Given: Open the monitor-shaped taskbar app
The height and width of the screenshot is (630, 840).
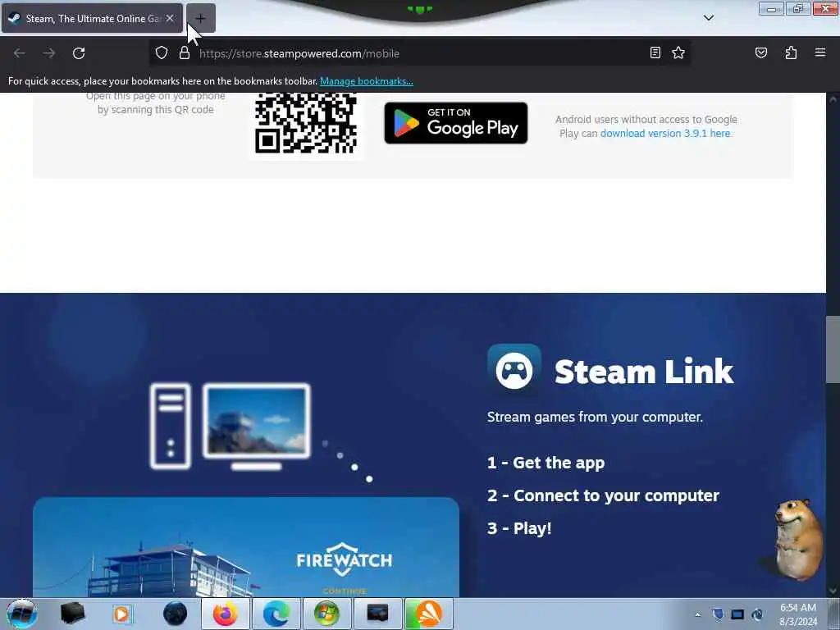Looking at the screenshot, I should pyautogui.click(x=377, y=614).
